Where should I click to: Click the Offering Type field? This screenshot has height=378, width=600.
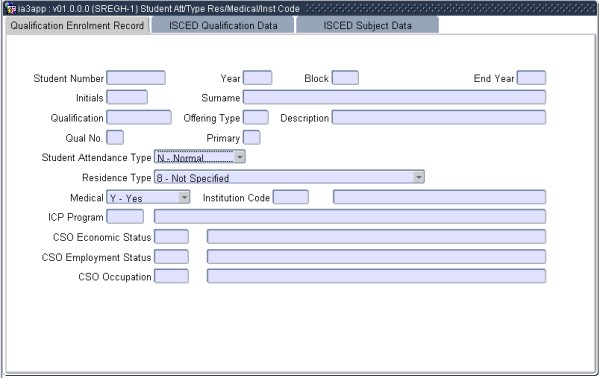pyautogui.click(x=256, y=117)
